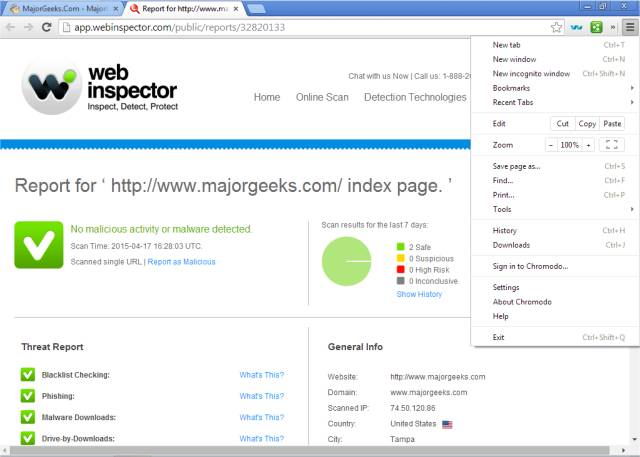Click the yellow Suspicious legend swatch

click(x=400, y=258)
